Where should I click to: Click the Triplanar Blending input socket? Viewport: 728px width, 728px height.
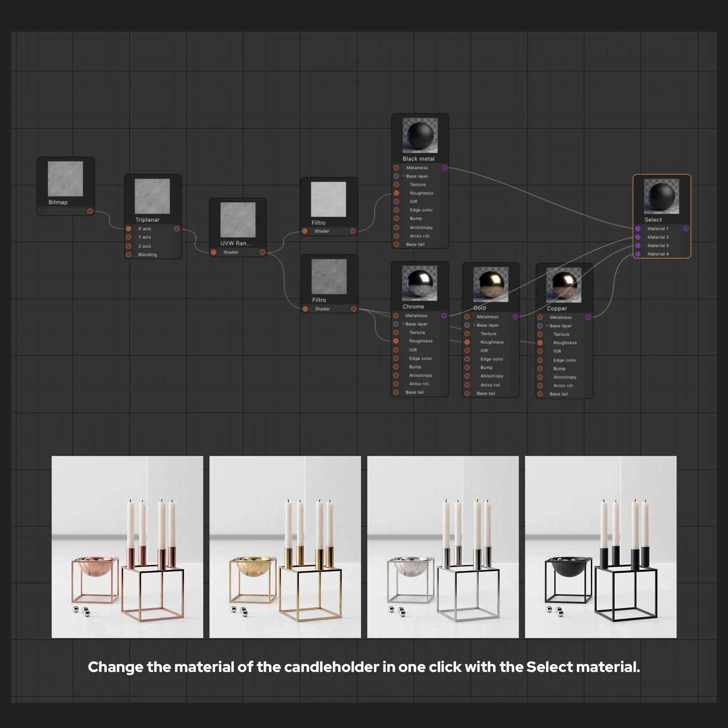pos(129,254)
